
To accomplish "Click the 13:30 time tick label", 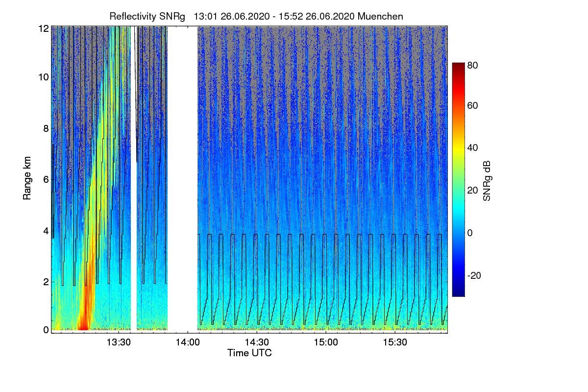I will 118,343.
